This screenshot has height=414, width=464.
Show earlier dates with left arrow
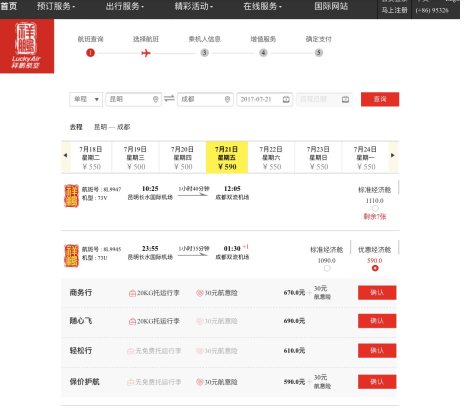(66, 155)
